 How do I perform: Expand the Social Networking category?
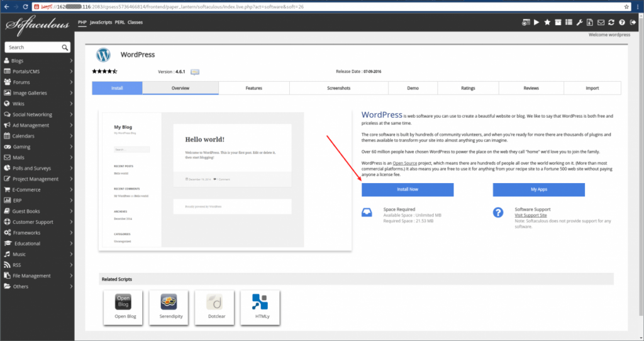tap(38, 115)
